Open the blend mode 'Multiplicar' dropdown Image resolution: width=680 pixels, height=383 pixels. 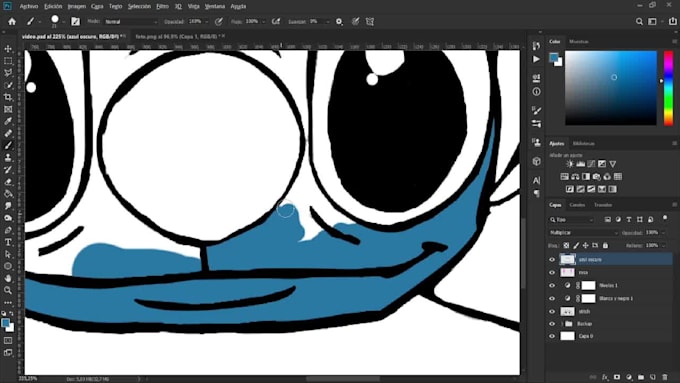click(583, 233)
